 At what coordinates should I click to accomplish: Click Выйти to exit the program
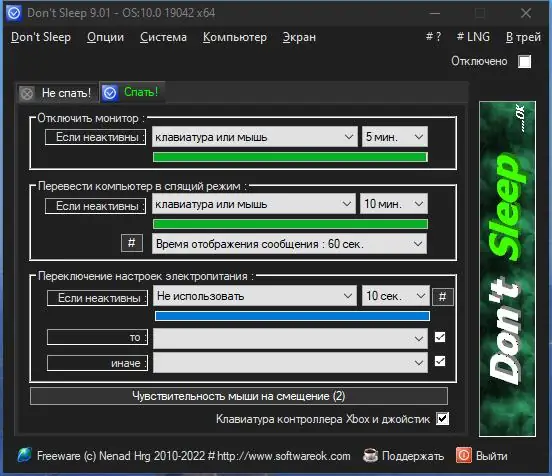pos(492,456)
